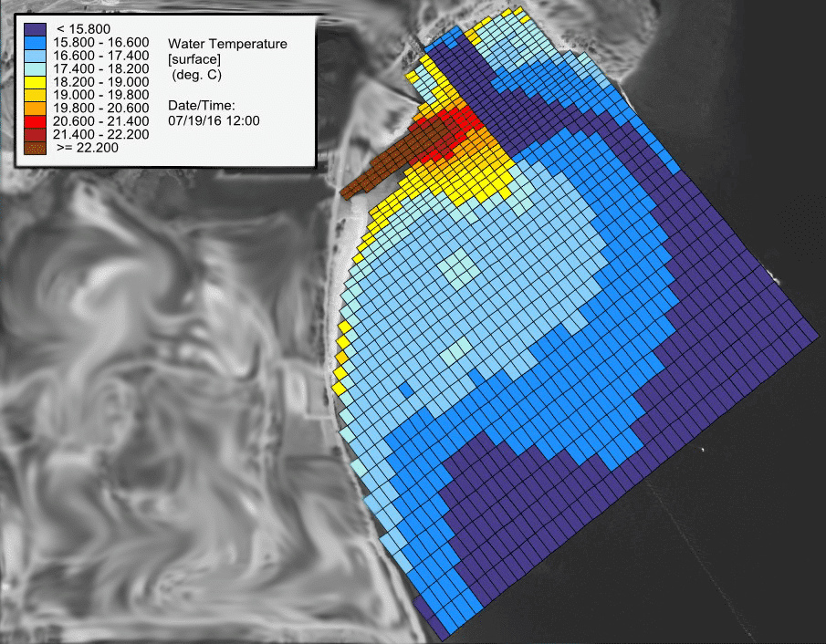Click the dark purple < 15.800 legend swatch
This screenshot has height=644, width=826.
pyautogui.click(x=35, y=29)
